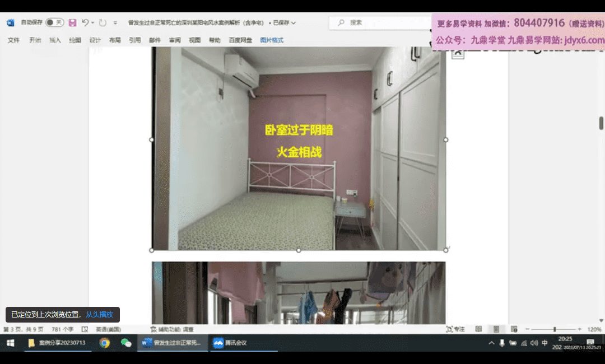
Task: Click the Save icon in title bar
Action: coord(72,23)
